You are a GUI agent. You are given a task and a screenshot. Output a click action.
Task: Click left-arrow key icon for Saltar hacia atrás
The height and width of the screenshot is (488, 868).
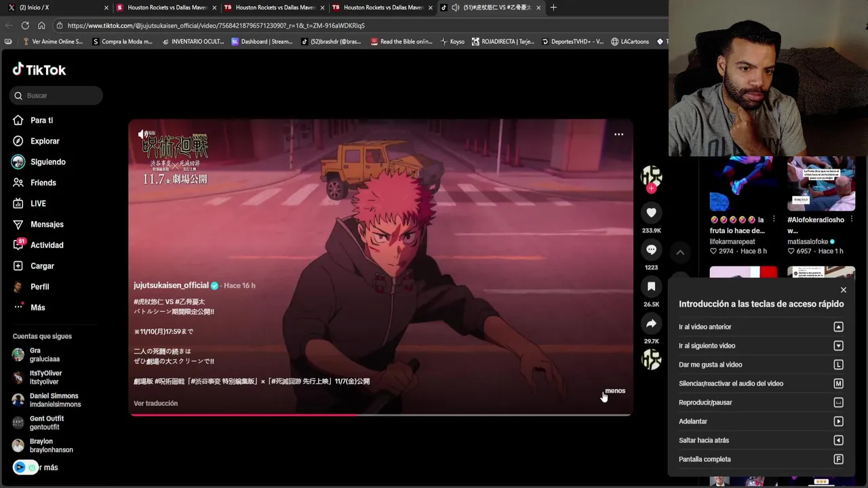[x=838, y=441]
